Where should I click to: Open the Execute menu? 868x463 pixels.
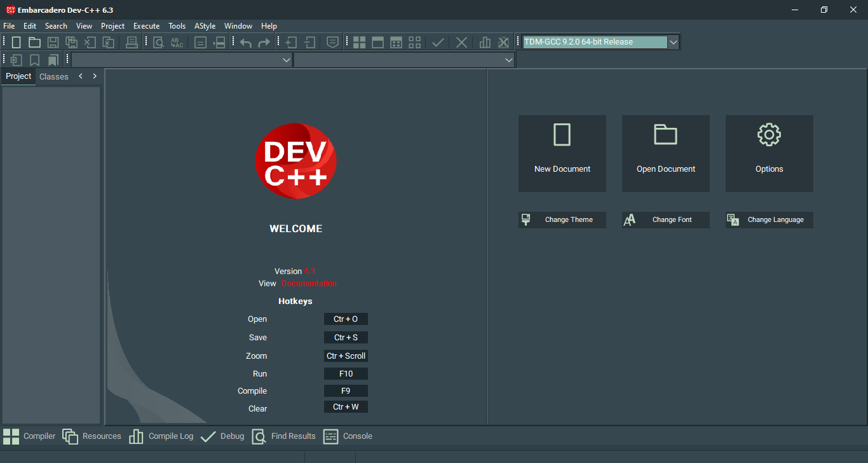(x=146, y=26)
